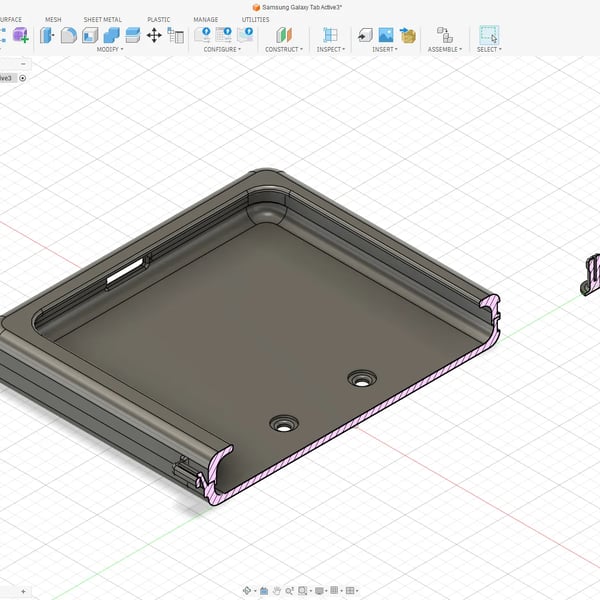Select the Fillet tool icon

tap(68, 35)
